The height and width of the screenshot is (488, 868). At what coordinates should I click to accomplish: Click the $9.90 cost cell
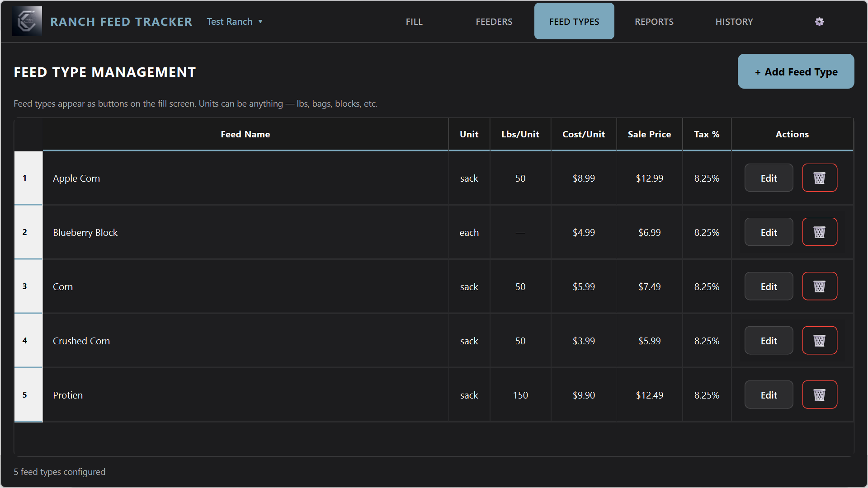click(x=584, y=395)
